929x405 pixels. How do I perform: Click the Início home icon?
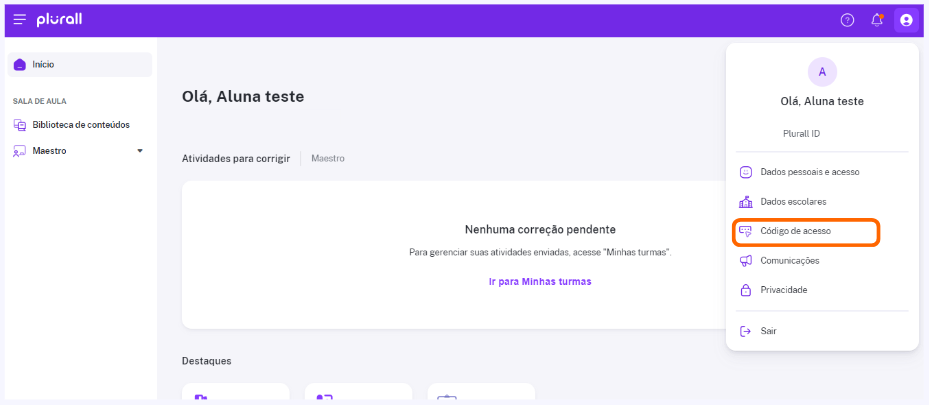pyautogui.click(x=20, y=65)
